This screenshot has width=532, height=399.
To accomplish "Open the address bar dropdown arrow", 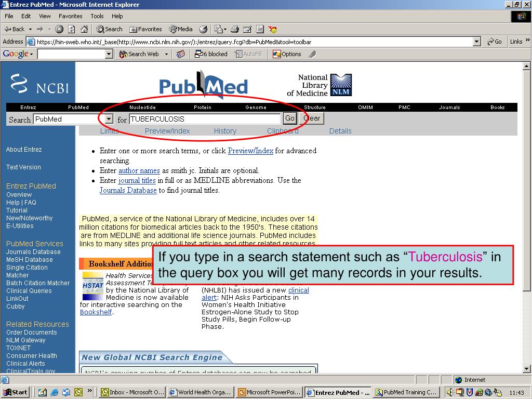I will pyautogui.click(x=477, y=42).
